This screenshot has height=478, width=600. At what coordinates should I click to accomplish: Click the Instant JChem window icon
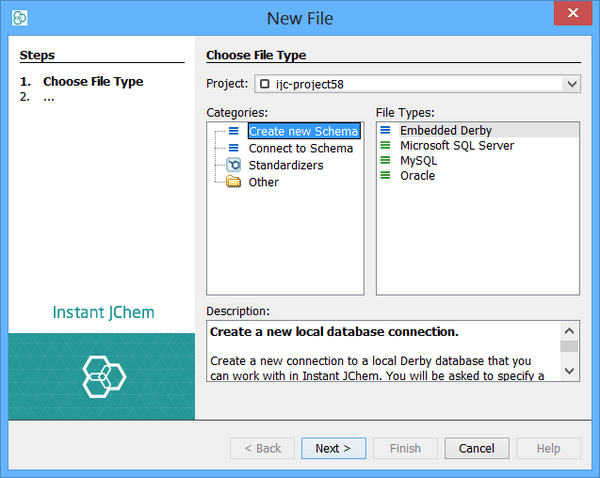[20, 18]
